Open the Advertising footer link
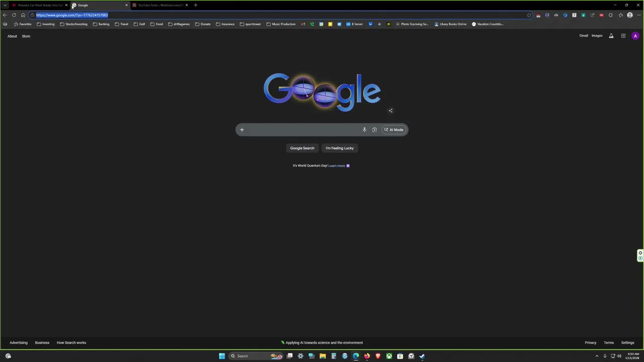 point(19,343)
